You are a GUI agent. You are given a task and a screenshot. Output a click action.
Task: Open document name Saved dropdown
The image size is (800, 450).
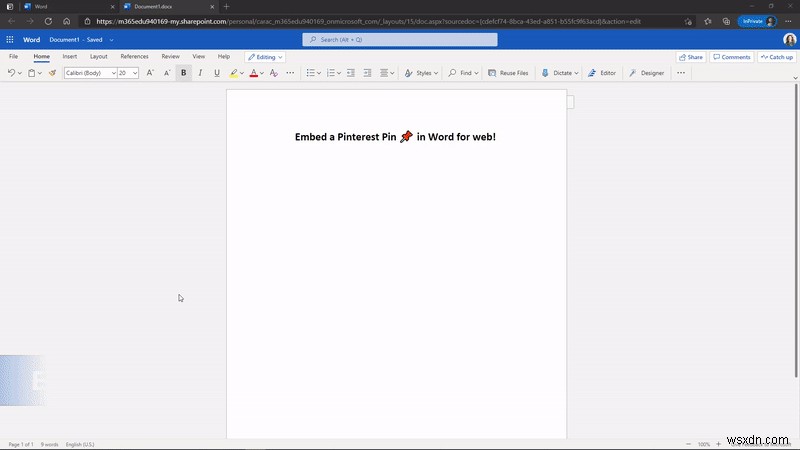point(111,40)
